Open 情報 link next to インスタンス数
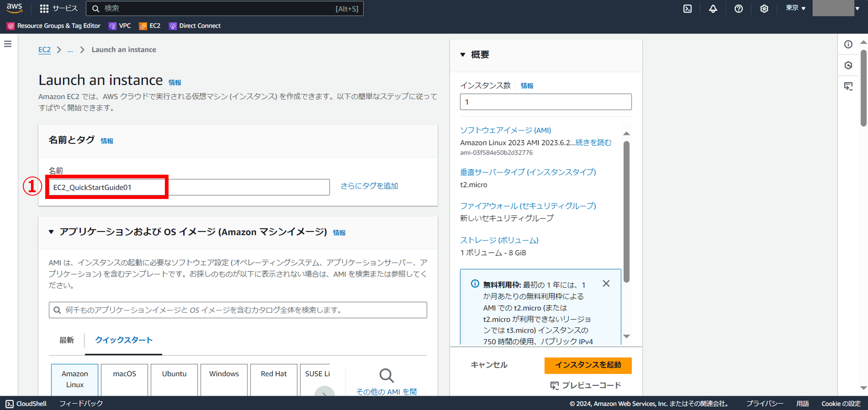868x410 pixels. coord(527,86)
